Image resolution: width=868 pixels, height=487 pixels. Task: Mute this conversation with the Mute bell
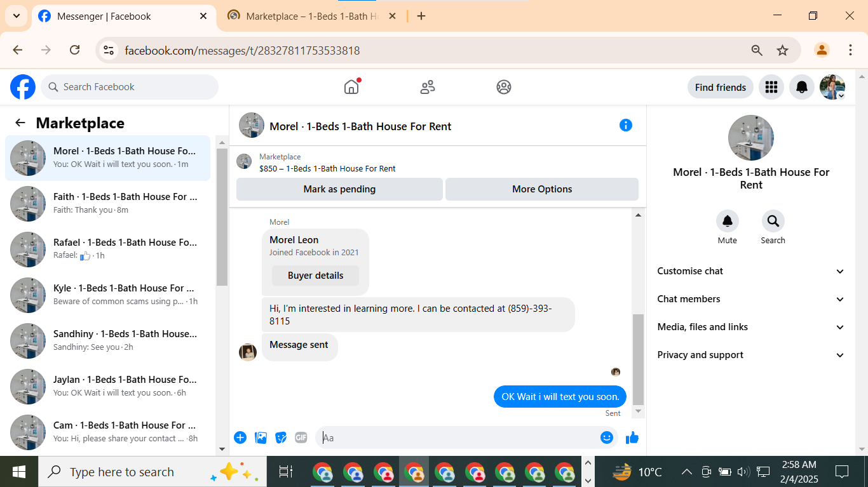click(728, 221)
